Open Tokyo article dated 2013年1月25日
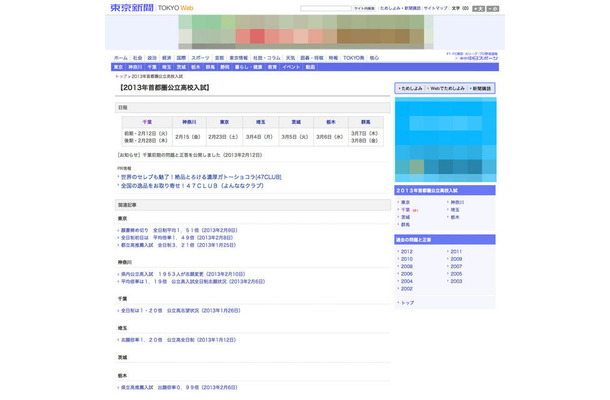This screenshot has width=610, height=400. [179, 245]
